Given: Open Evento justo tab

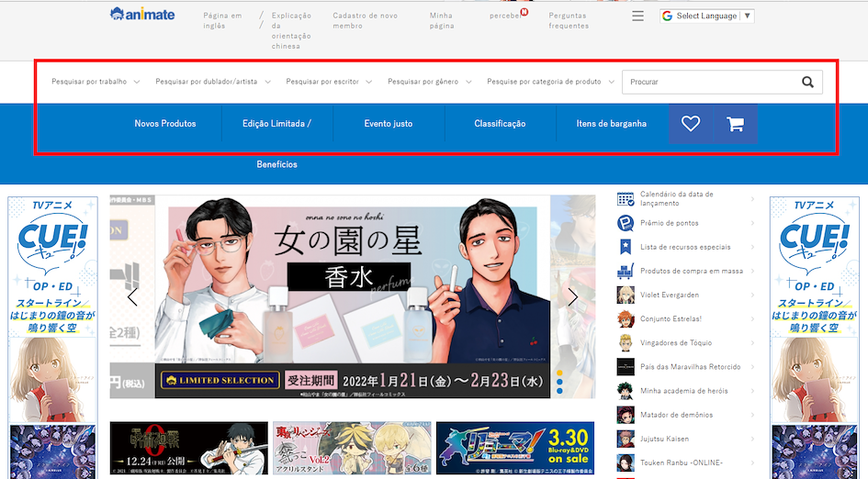Looking at the screenshot, I should tap(388, 123).
